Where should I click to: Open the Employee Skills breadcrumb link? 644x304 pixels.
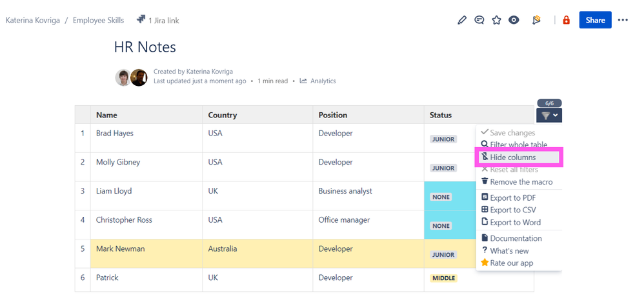pyautogui.click(x=99, y=21)
